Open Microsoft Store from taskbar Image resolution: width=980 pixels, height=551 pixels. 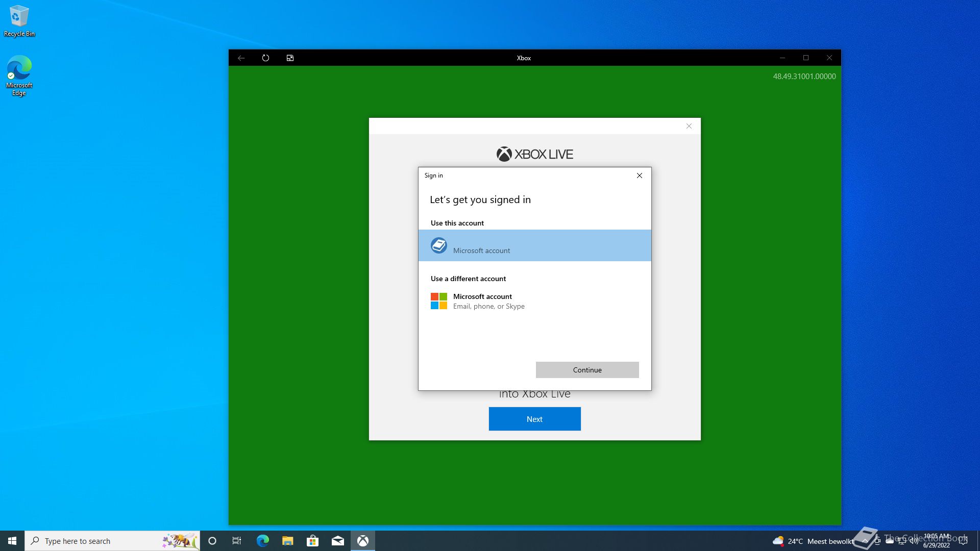[312, 541]
